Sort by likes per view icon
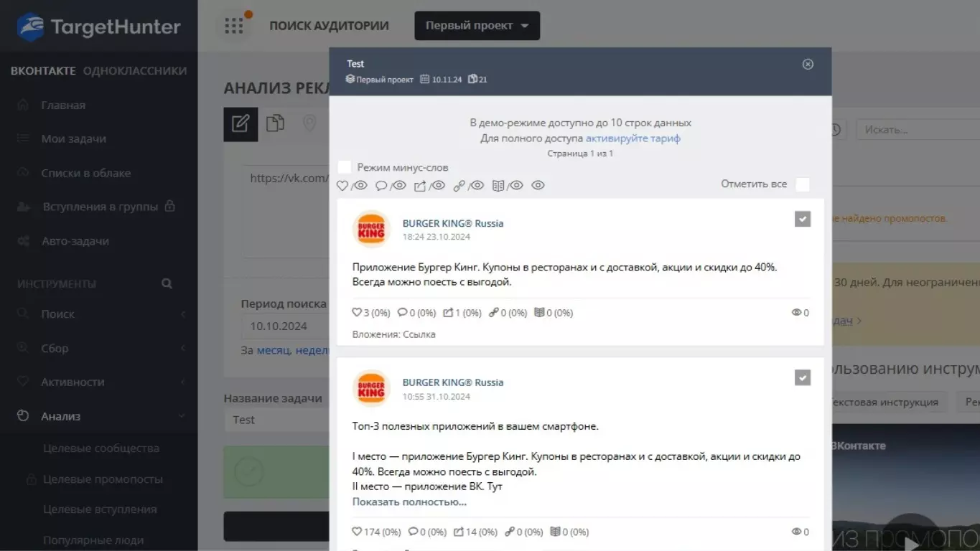 coord(352,186)
